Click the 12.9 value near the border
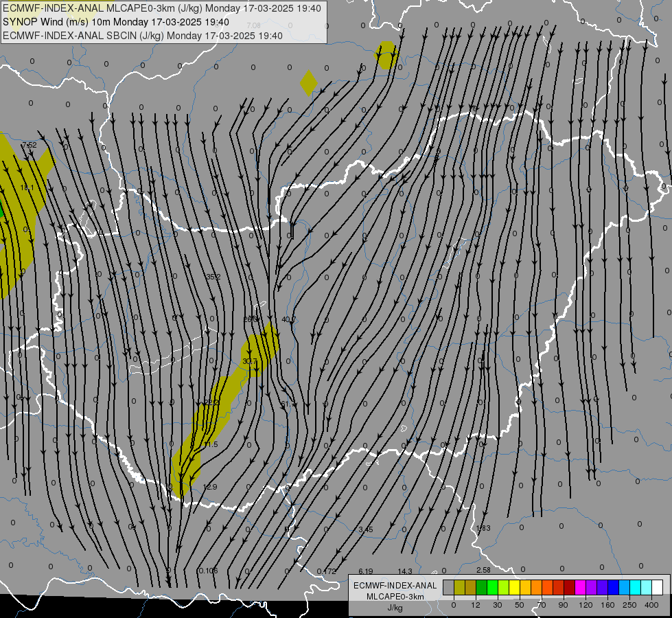This screenshot has height=618, width=672. (210, 487)
